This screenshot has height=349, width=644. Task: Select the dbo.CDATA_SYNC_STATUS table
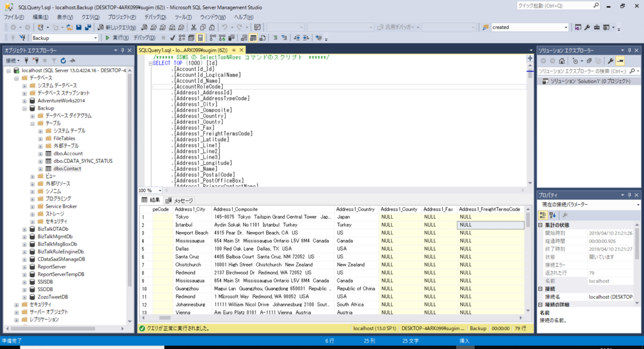pos(83,161)
